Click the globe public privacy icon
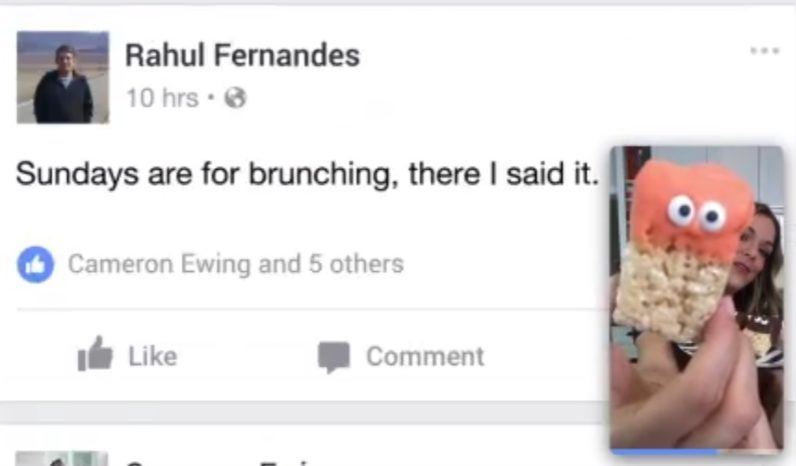Screen dimensions: 796x466 236,97
